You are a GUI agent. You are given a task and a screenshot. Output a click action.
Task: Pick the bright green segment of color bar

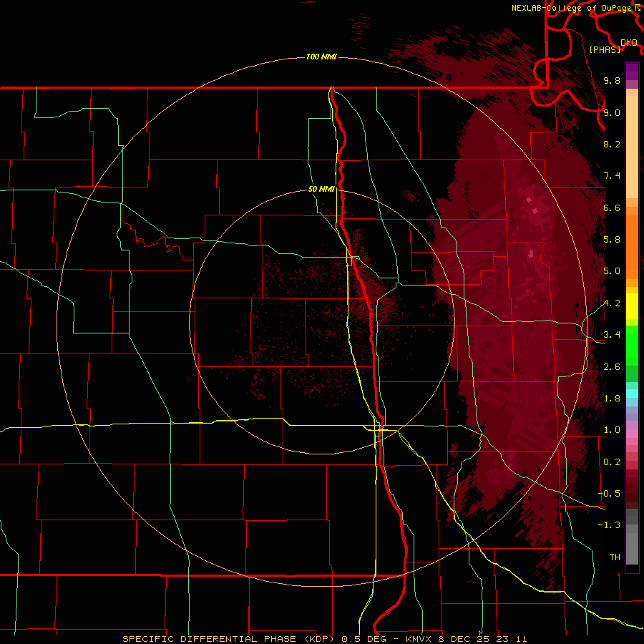(x=632, y=346)
